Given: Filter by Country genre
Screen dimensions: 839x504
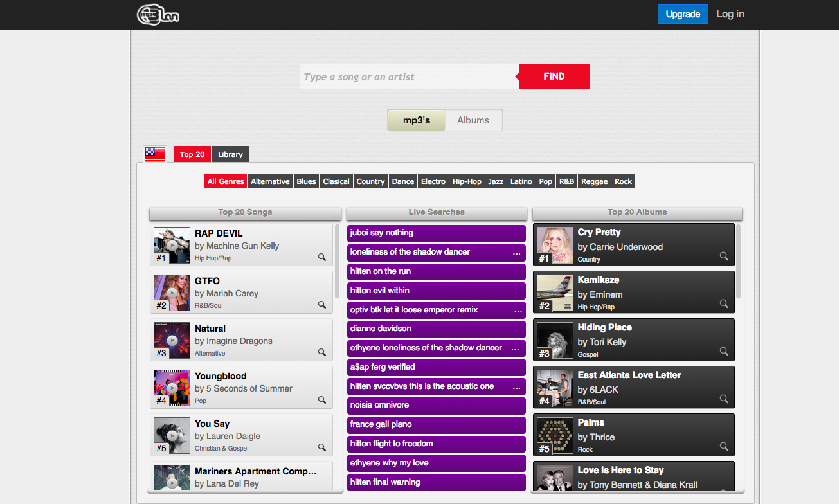Looking at the screenshot, I should tap(371, 181).
